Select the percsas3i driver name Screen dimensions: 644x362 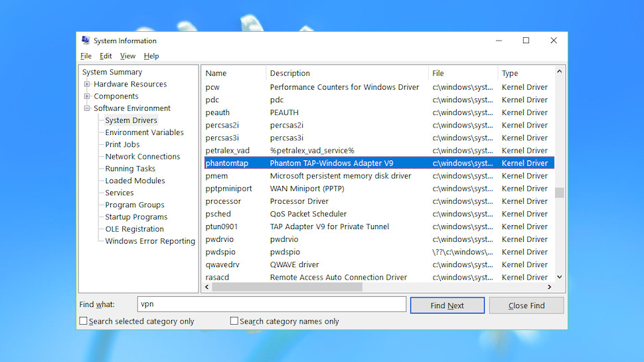222,138
